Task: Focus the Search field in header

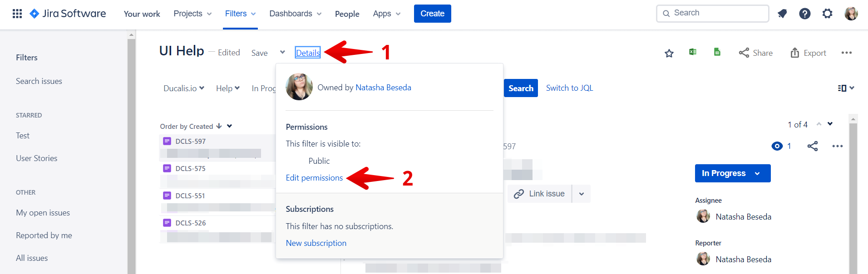Action: coord(713,14)
